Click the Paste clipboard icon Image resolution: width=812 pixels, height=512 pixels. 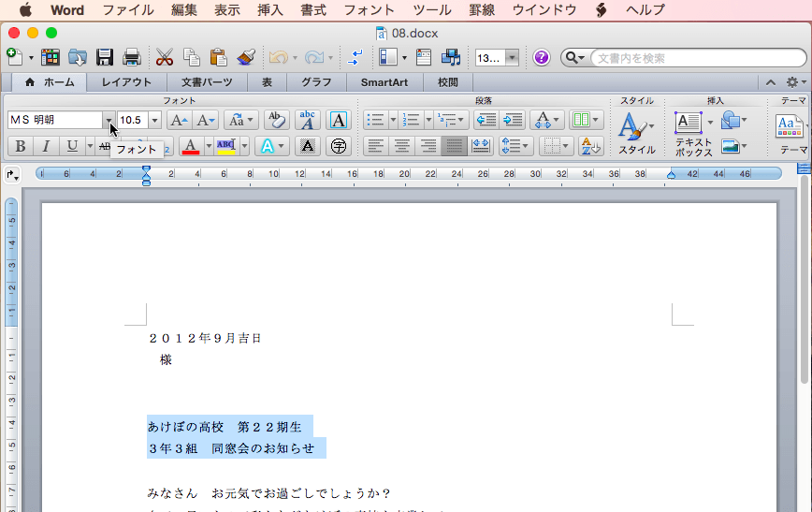[219, 57]
